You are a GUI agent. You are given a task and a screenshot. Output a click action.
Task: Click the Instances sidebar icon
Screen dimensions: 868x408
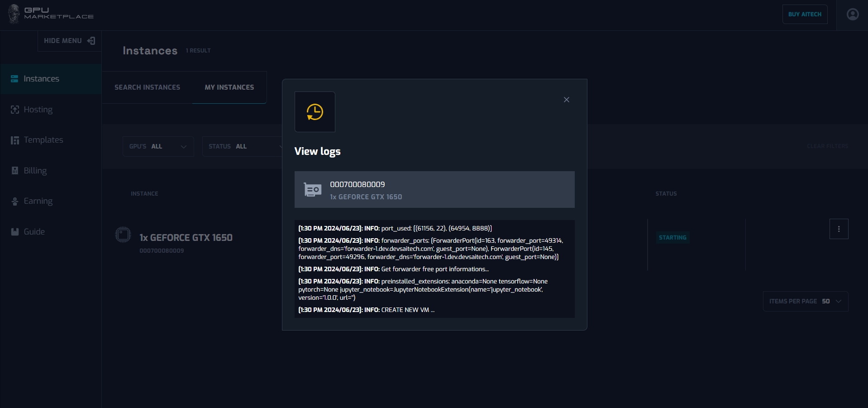(14, 79)
